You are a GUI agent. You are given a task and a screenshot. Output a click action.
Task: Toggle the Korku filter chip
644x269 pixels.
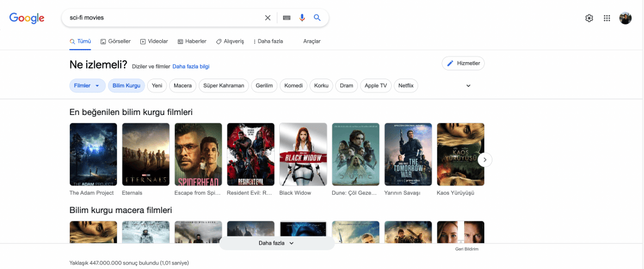(x=321, y=86)
